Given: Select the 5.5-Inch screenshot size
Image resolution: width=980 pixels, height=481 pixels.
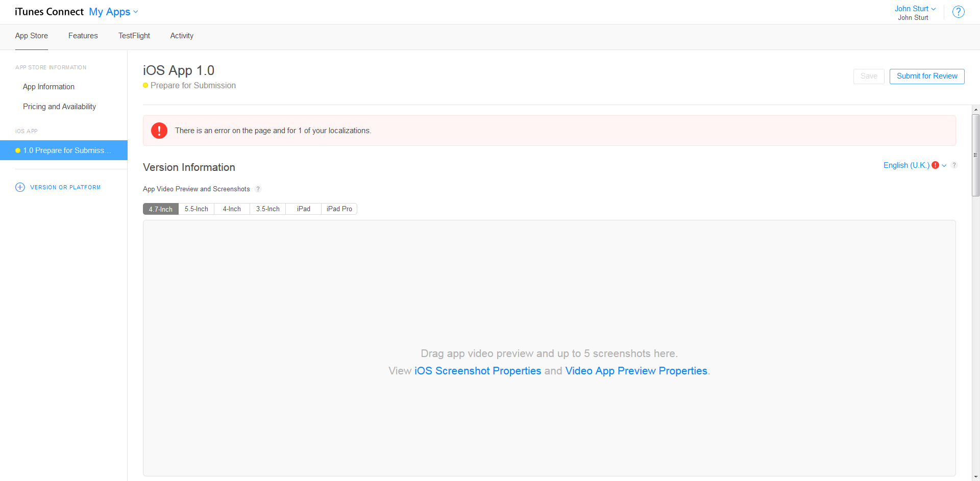Looking at the screenshot, I should click(197, 209).
